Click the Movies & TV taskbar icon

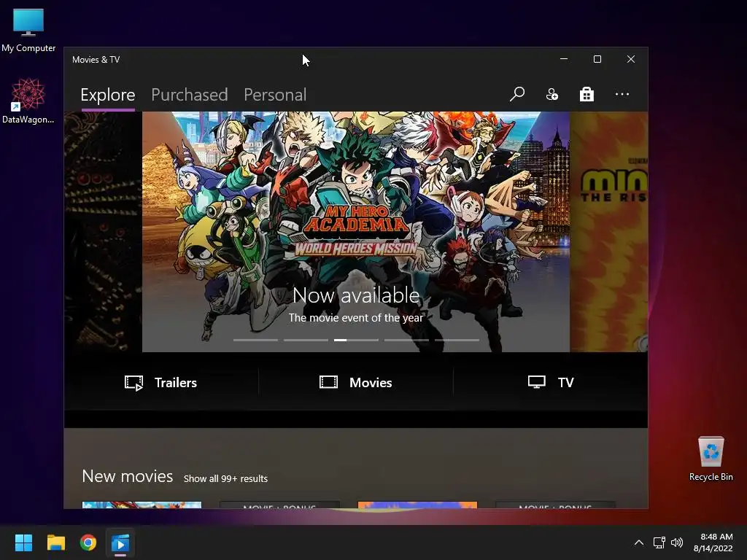(120, 542)
